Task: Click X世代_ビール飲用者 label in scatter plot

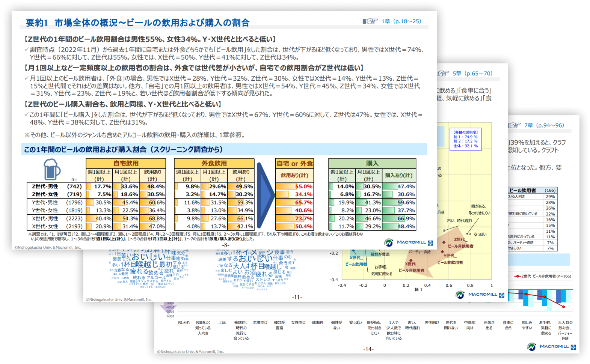Action: 356,261
